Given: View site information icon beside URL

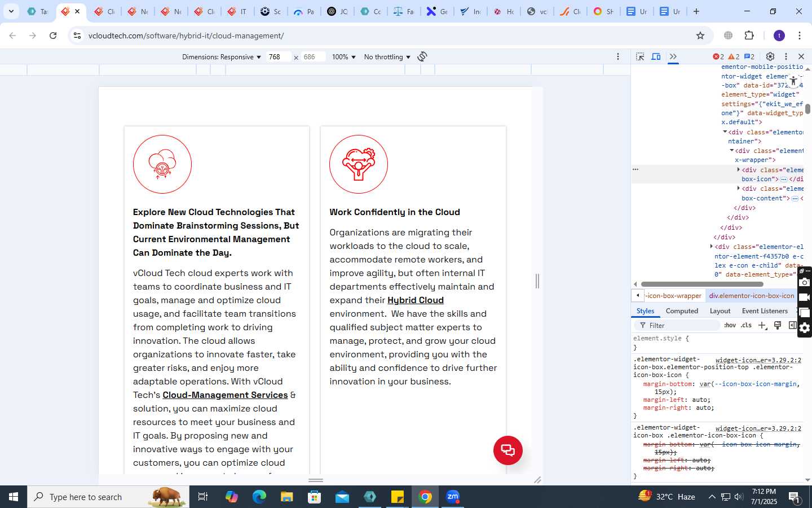Looking at the screenshot, I should [x=77, y=36].
